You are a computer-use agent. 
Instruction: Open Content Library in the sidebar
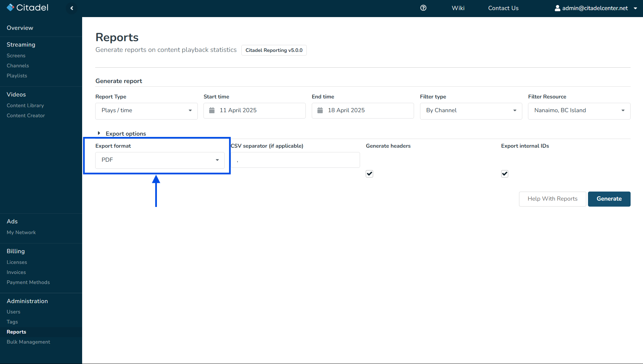coord(25,105)
